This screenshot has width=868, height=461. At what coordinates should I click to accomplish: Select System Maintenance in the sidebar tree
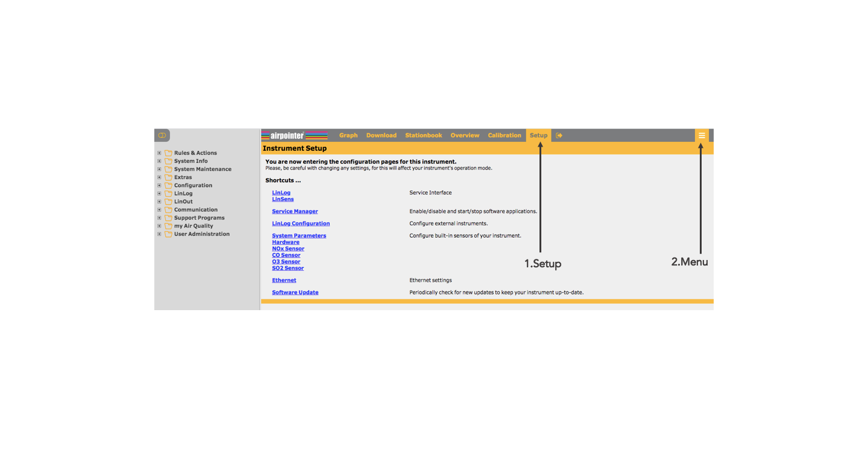click(203, 170)
